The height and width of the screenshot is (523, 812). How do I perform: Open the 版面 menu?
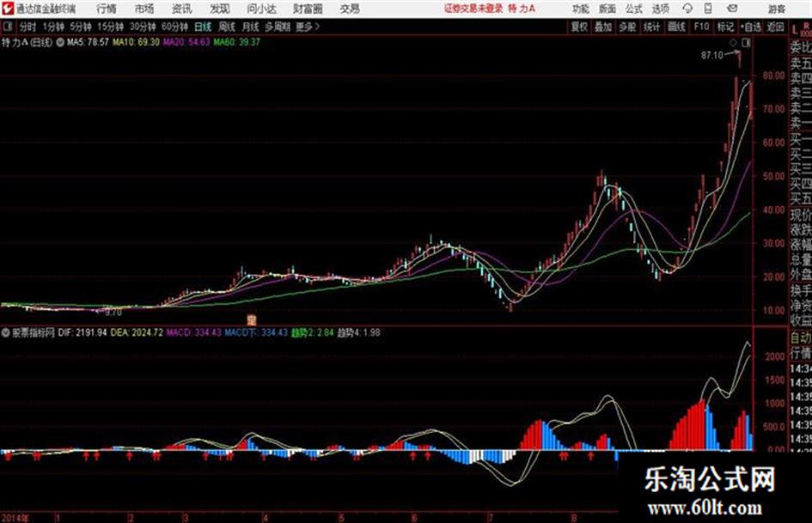[x=607, y=9]
